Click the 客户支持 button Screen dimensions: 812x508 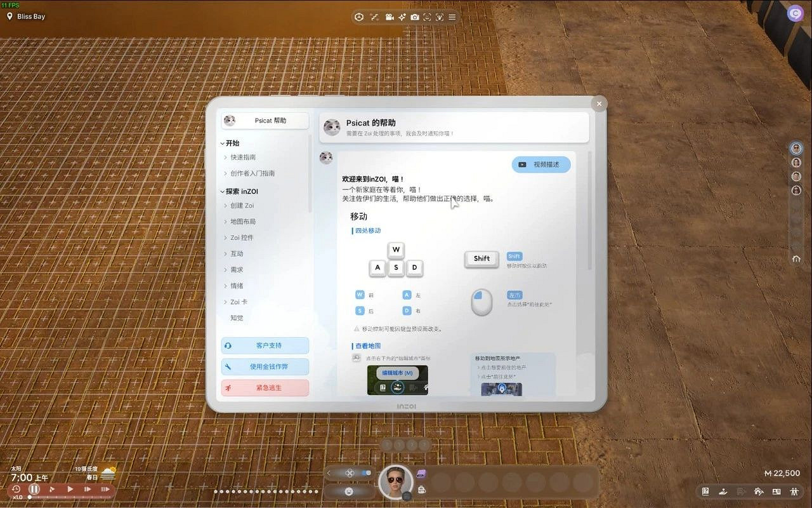point(265,345)
